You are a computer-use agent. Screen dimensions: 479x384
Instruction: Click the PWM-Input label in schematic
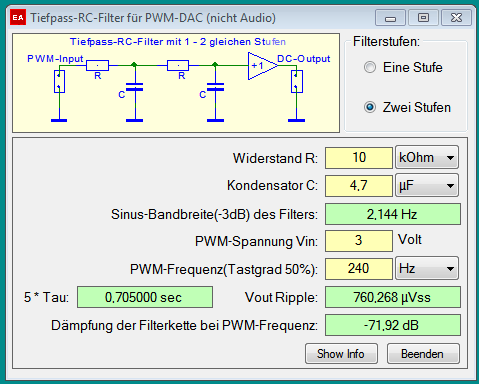pos(55,59)
